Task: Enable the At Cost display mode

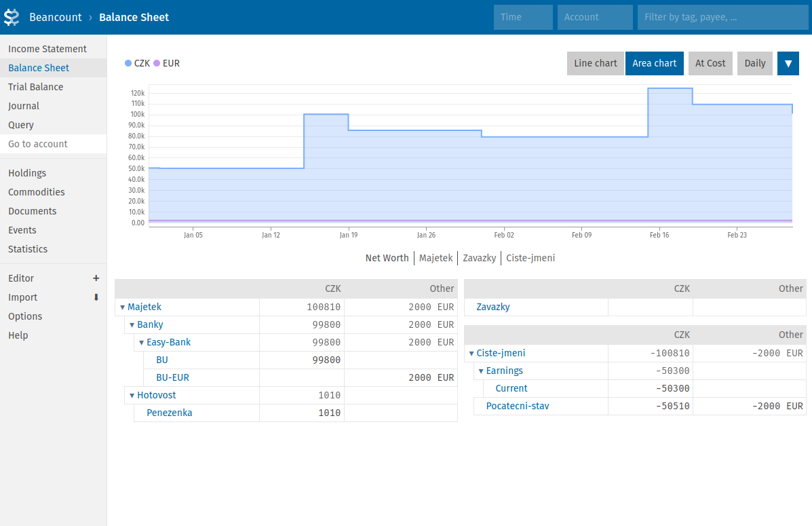Action: 710,63
